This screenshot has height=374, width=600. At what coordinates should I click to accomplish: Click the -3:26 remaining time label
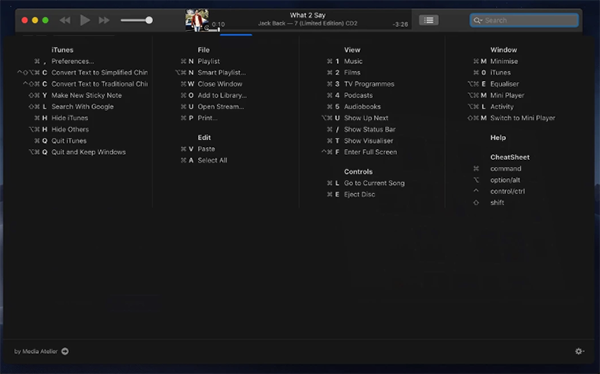point(400,24)
